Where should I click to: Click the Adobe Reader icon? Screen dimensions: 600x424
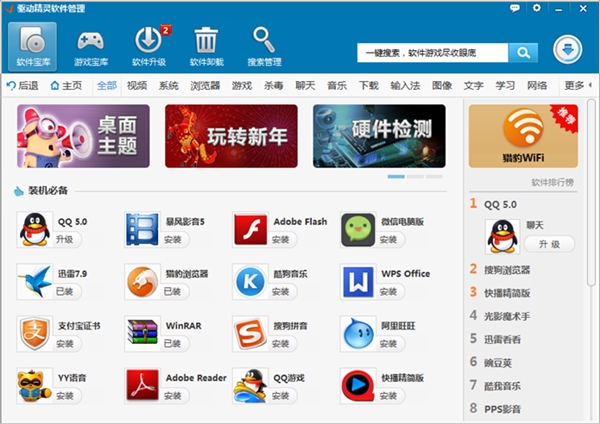click(142, 385)
